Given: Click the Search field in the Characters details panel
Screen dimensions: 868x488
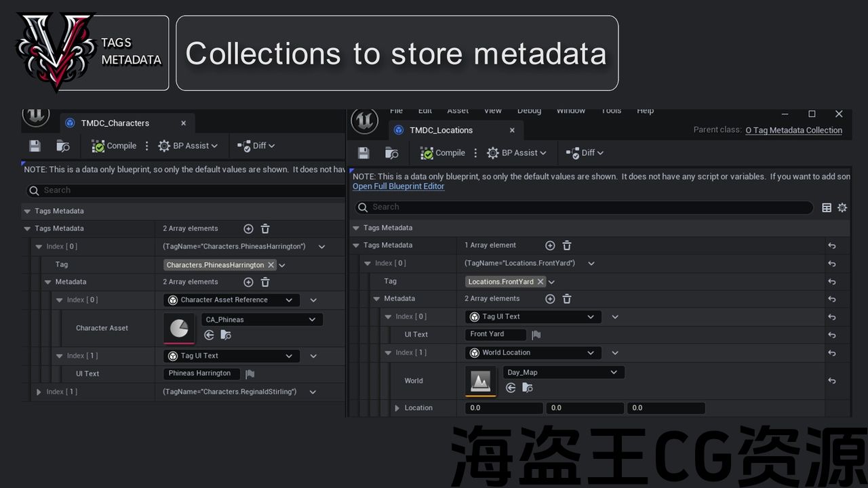Looking at the screenshot, I should pos(183,190).
